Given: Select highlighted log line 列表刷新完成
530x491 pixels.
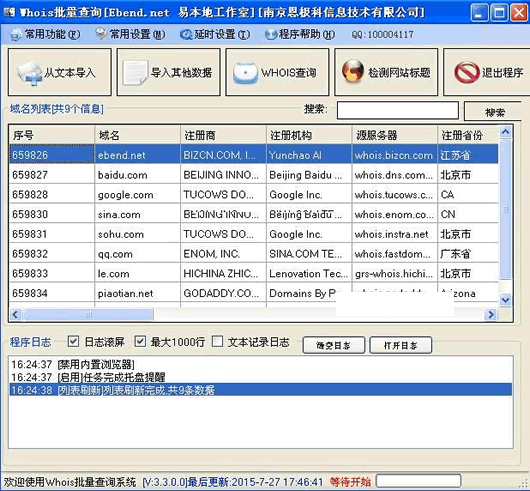Looking at the screenshot, I should (x=261, y=390).
